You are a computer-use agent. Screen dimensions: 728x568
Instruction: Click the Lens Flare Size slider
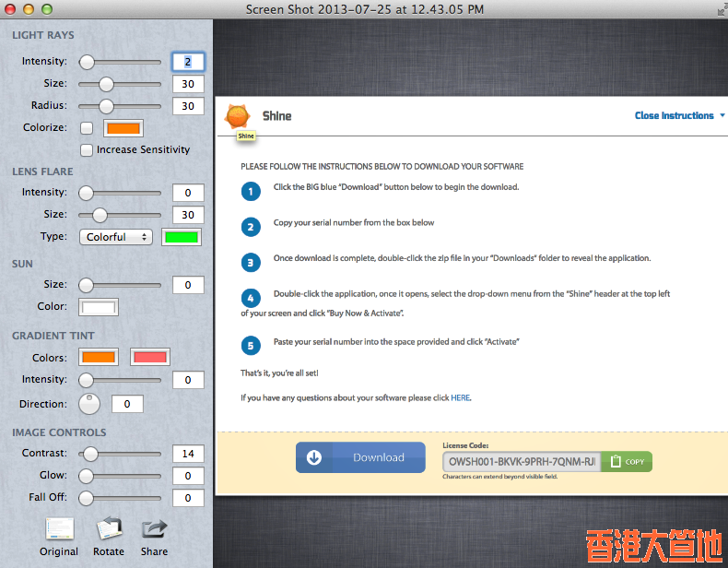coord(120,215)
